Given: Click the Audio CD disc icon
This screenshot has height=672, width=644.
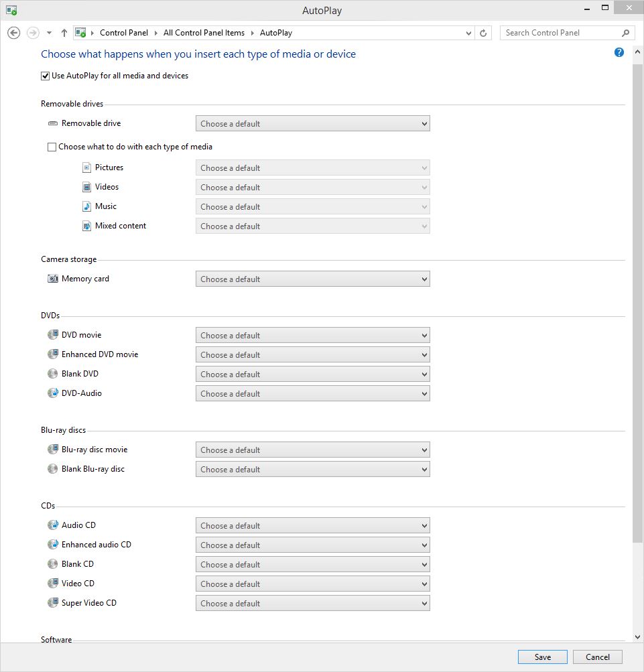Looking at the screenshot, I should point(53,525).
